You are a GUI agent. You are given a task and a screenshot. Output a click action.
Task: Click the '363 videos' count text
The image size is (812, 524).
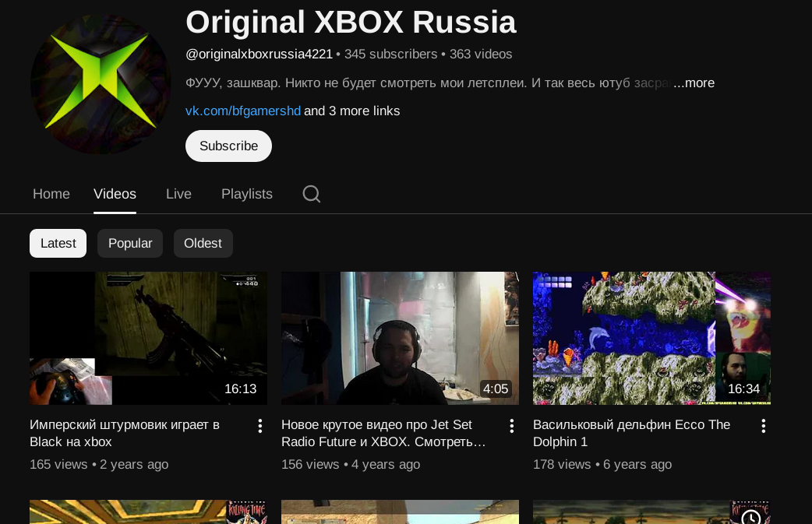tap(481, 54)
